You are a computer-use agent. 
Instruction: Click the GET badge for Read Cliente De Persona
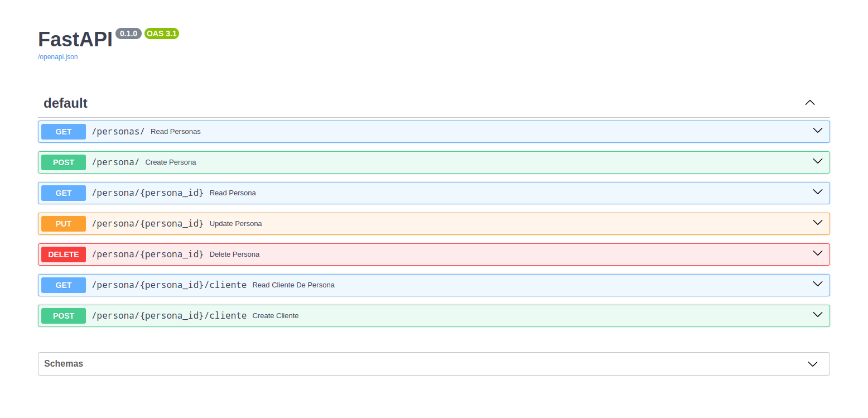click(x=64, y=285)
